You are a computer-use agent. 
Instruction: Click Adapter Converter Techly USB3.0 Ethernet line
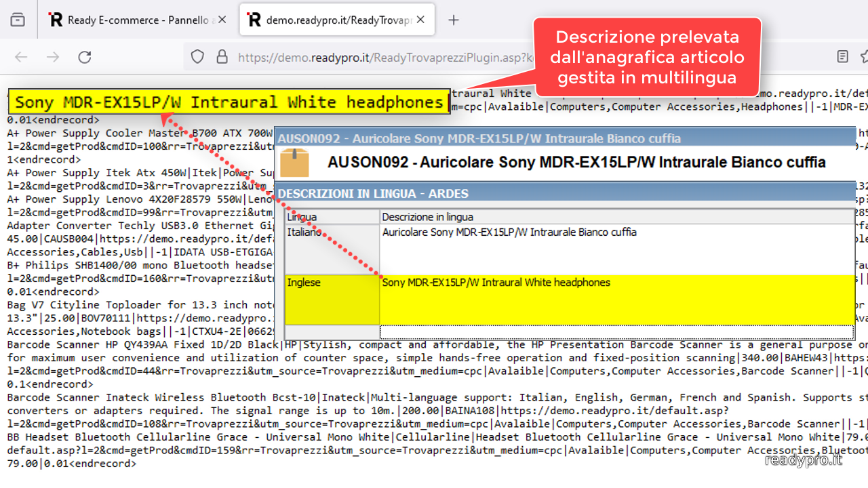pos(140,226)
